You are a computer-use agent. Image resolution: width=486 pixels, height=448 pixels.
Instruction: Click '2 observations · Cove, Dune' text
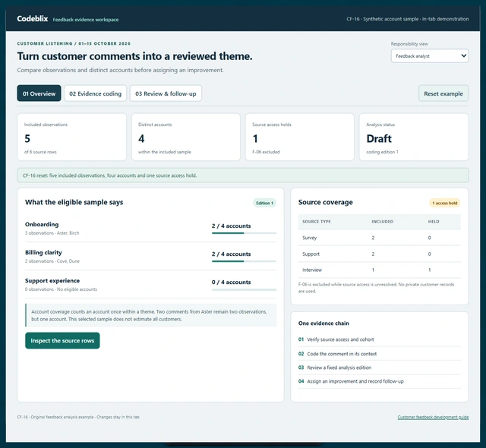tap(52, 261)
